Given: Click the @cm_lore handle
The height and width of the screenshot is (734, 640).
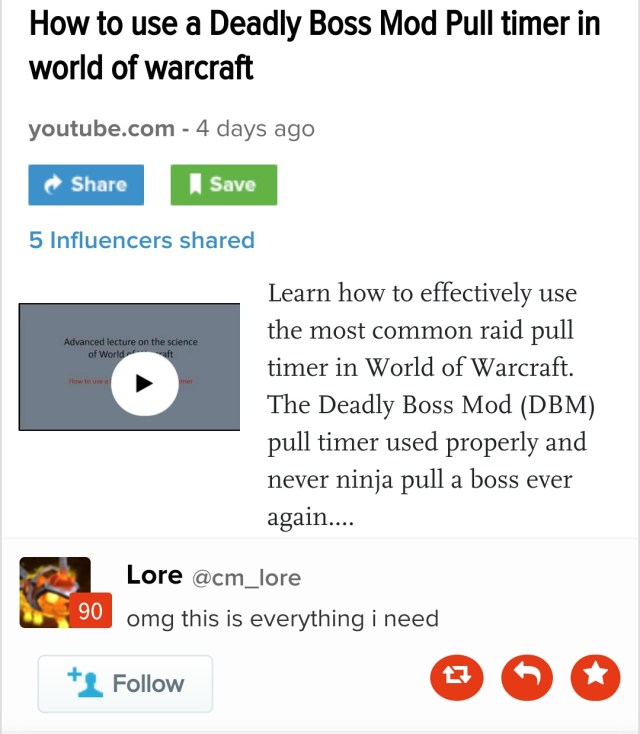Looking at the screenshot, I should (247, 578).
